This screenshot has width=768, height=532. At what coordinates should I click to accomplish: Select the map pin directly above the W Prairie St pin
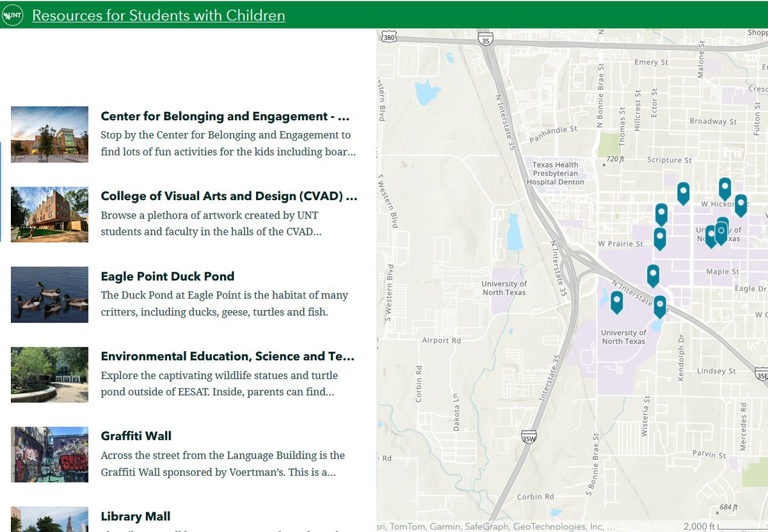[661, 214]
